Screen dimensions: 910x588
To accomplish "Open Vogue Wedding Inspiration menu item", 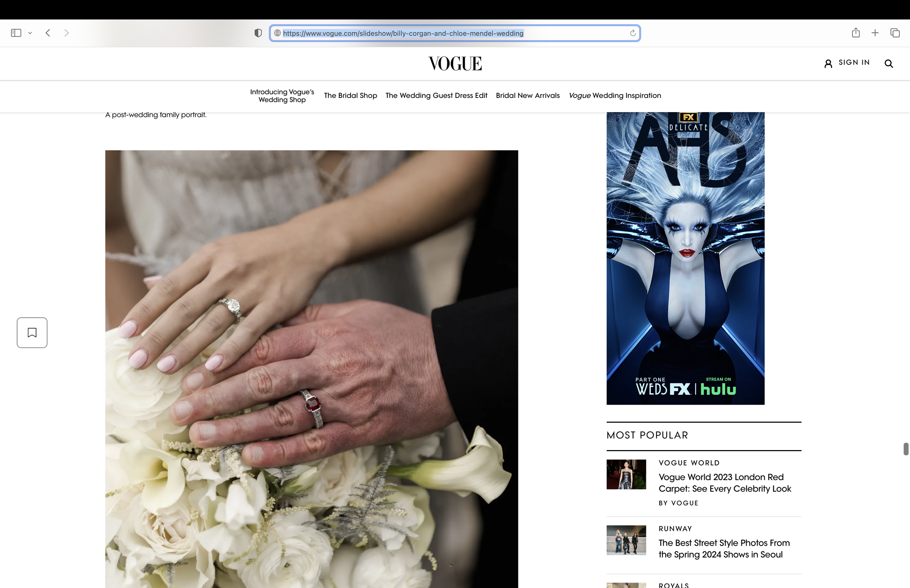I will [x=614, y=95].
